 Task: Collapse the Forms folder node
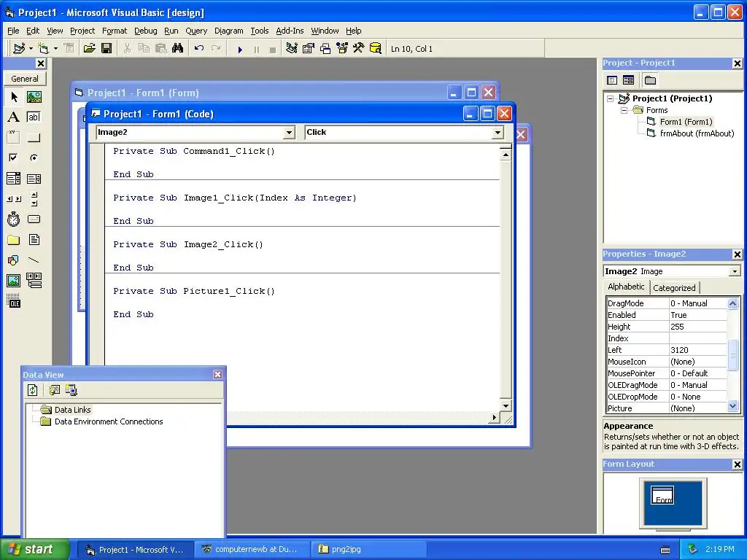(x=624, y=110)
